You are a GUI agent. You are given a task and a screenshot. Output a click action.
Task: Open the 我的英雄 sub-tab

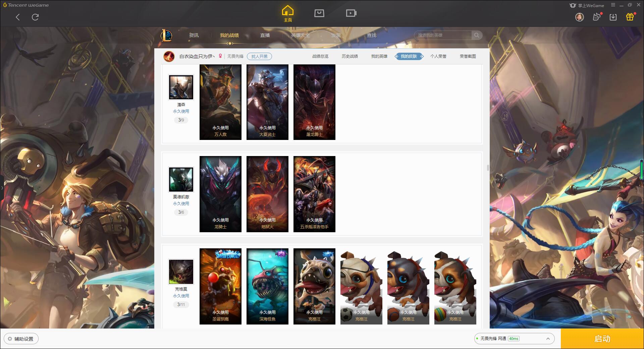(379, 56)
